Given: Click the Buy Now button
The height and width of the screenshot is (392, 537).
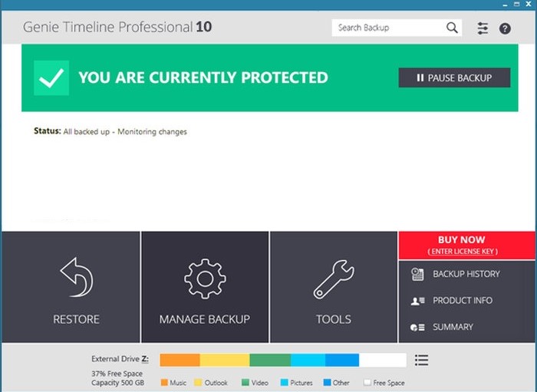Looking at the screenshot, I should coord(466,245).
